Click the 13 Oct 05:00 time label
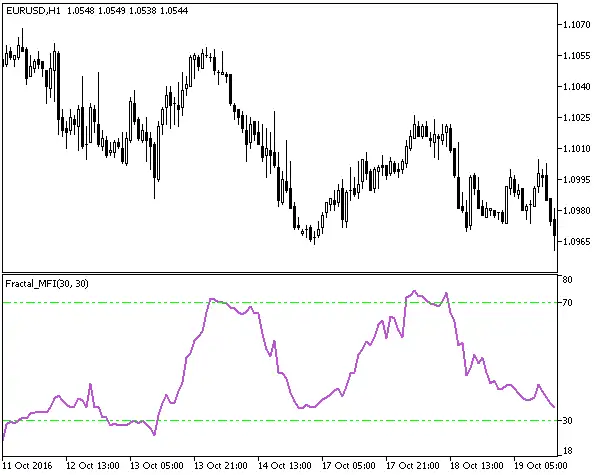598x475 pixels. click(x=157, y=466)
